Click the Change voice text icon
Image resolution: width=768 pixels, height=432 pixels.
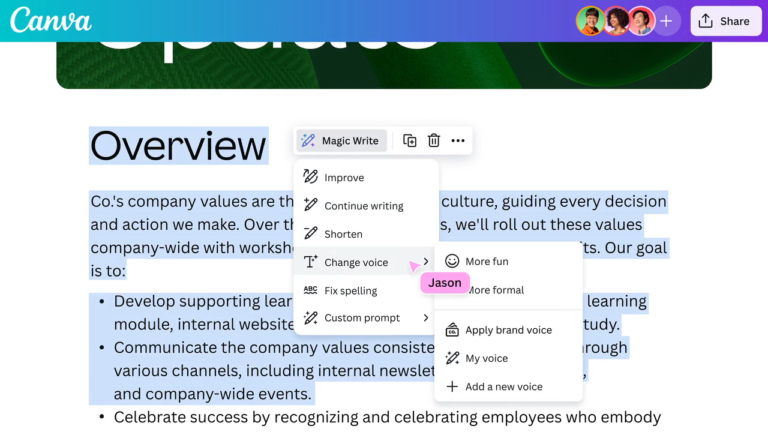pyautogui.click(x=310, y=262)
